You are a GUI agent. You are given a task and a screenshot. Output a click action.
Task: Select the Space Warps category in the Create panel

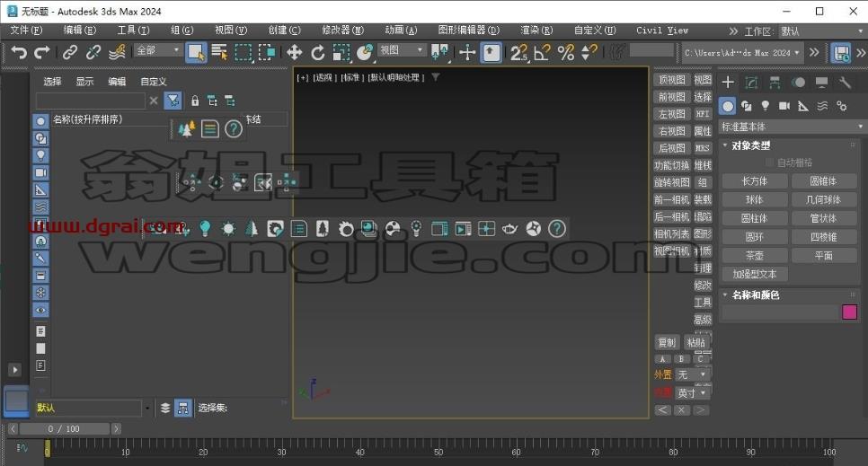coord(822,106)
